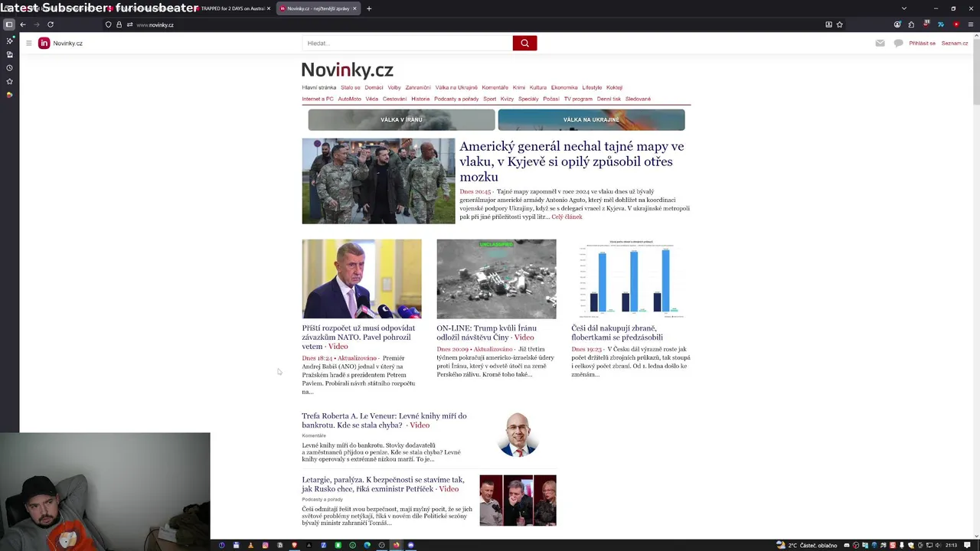Click the bald commentator portrait thumbnail

point(518,434)
